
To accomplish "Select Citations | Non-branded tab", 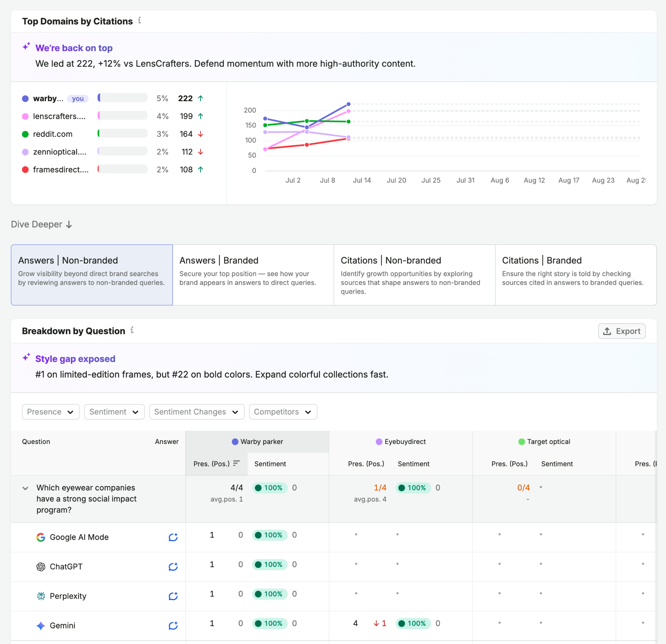I will (414, 275).
